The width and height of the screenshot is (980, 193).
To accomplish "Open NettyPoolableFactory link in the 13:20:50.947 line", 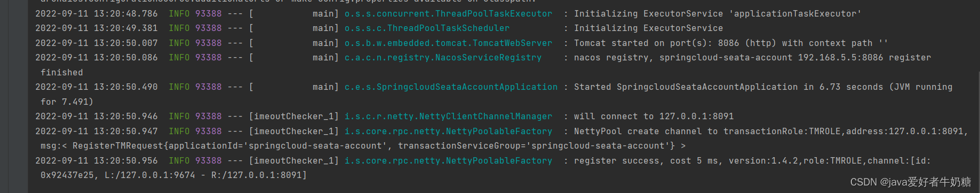I will 448,132.
